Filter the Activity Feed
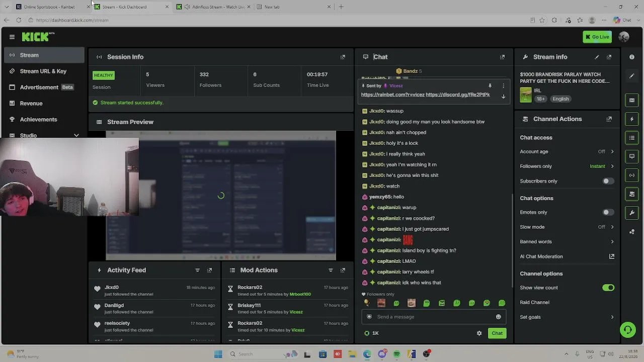The height and width of the screenshot is (362, 644). coord(197,270)
